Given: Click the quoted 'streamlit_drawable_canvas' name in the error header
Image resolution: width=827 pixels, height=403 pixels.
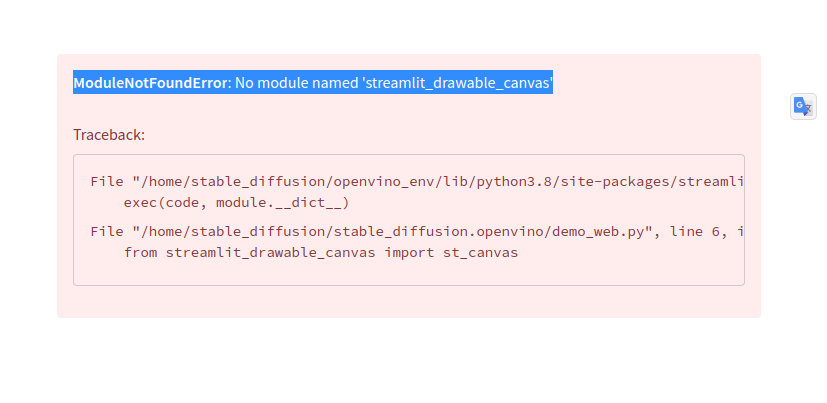Looking at the screenshot, I should point(457,82).
